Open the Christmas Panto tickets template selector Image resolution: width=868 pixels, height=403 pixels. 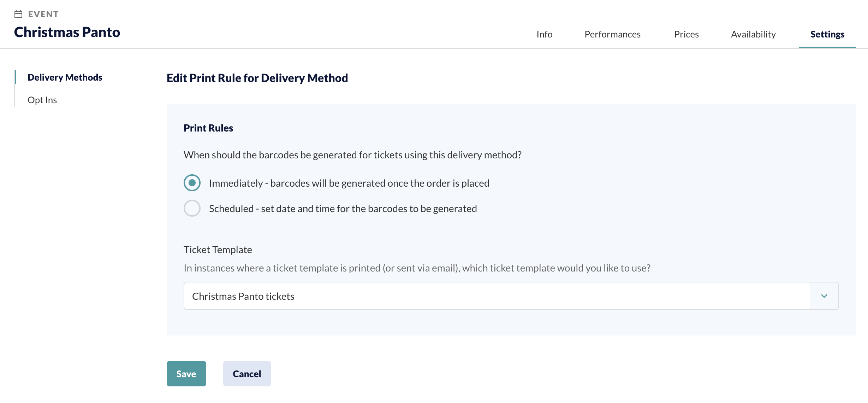pos(511,296)
